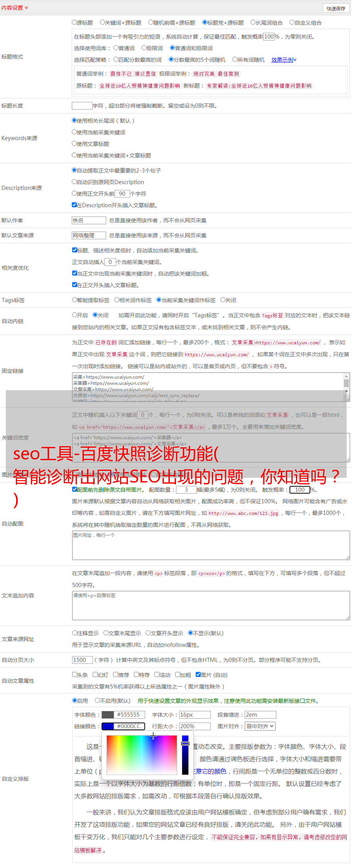Image resolution: width=352 pixels, height=868 pixels.
Task: Click the 固定链接 textarea scrollbar
Action: click(347, 384)
